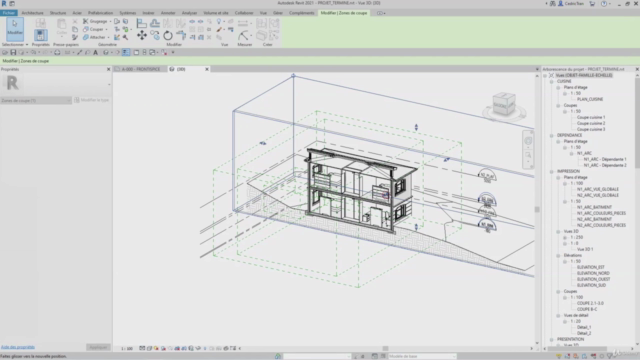Click the zoom icon on the navigation bar
Viewport: 640px width, 360px height.
(528, 155)
